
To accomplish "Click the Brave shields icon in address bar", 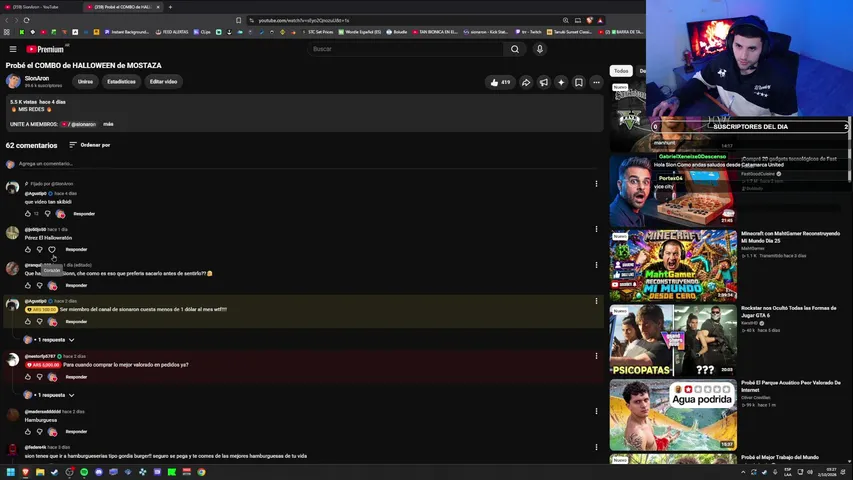I will point(590,20).
